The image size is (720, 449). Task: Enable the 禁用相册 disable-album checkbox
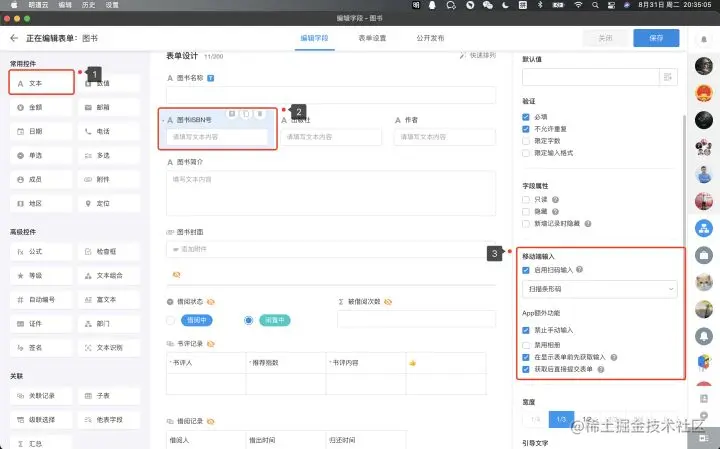point(526,345)
